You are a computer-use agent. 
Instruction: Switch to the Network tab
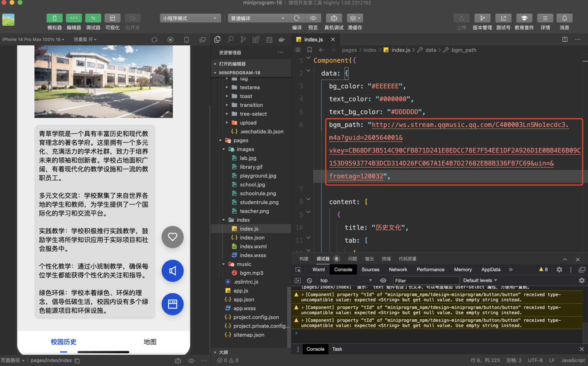click(x=398, y=270)
